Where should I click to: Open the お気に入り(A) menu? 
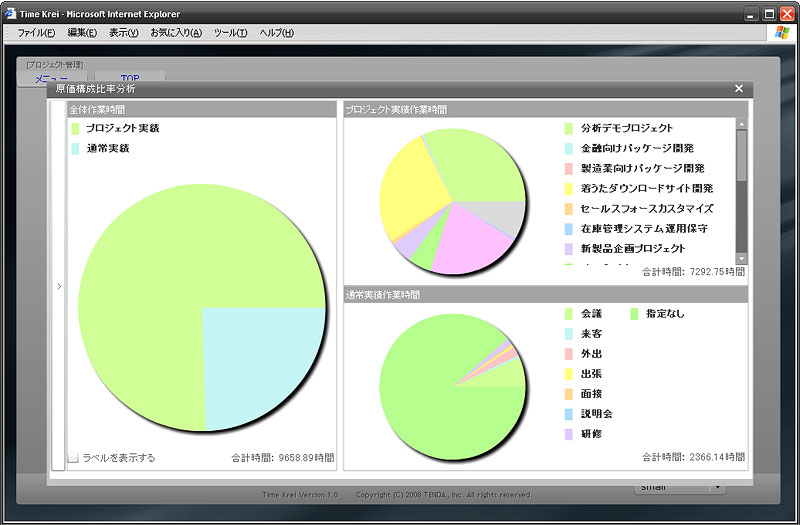tap(176, 33)
